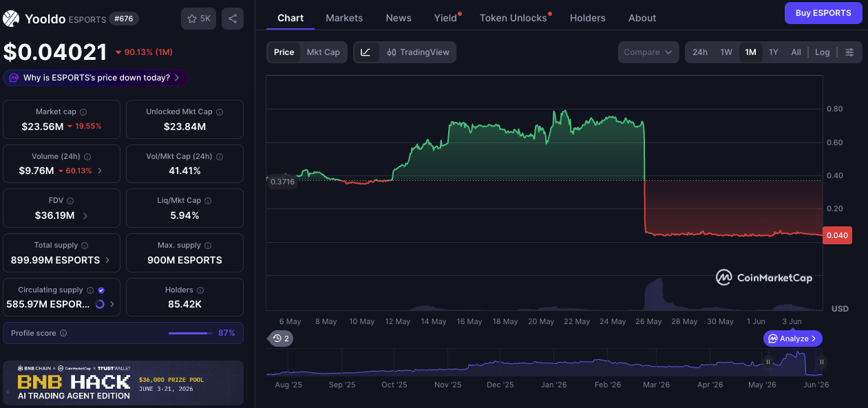The width and height of the screenshot is (868, 408).
Task: Click the Circulating supply info icon
Action: tap(89, 290)
